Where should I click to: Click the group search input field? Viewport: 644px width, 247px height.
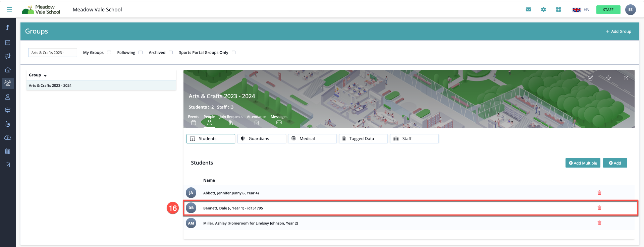53,53
